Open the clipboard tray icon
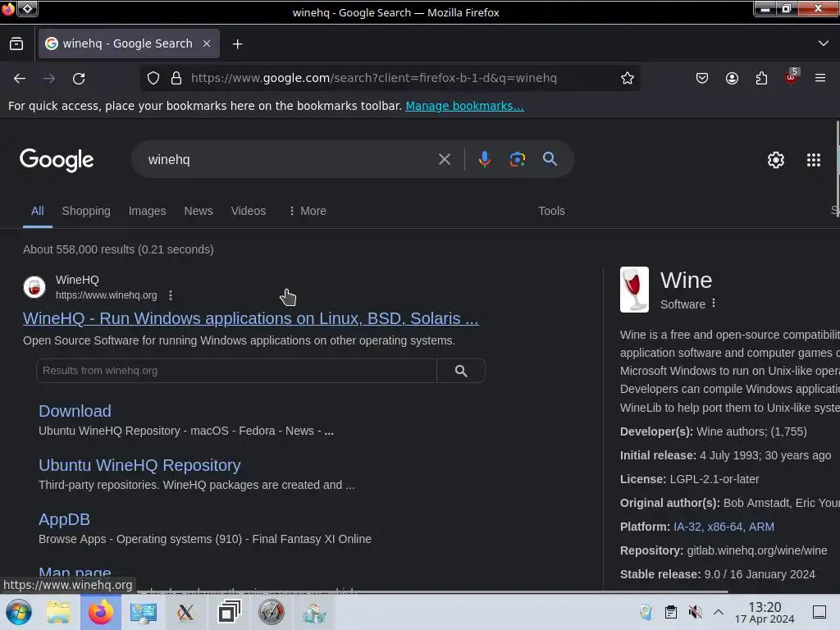The height and width of the screenshot is (630, 840). click(x=671, y=612)
